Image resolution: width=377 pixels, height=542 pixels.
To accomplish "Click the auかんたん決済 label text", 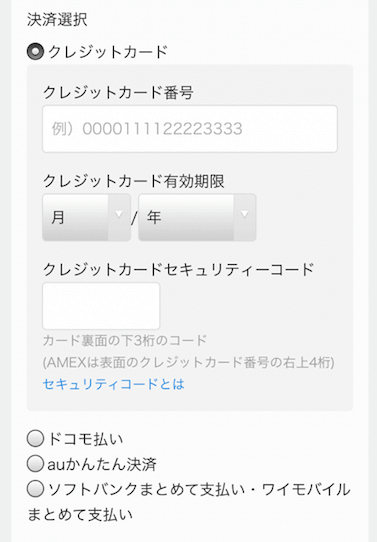I will coord(102,464).
